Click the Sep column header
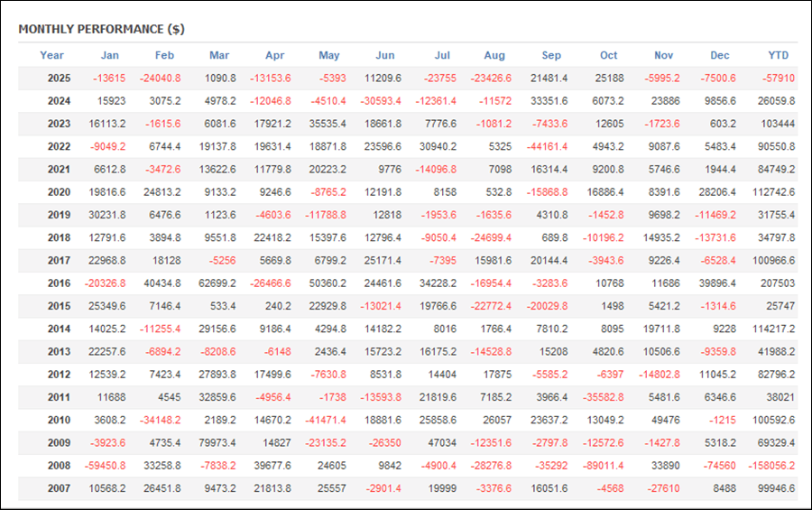The height and width of the screenshot is (510, 812). coord(551,55)
